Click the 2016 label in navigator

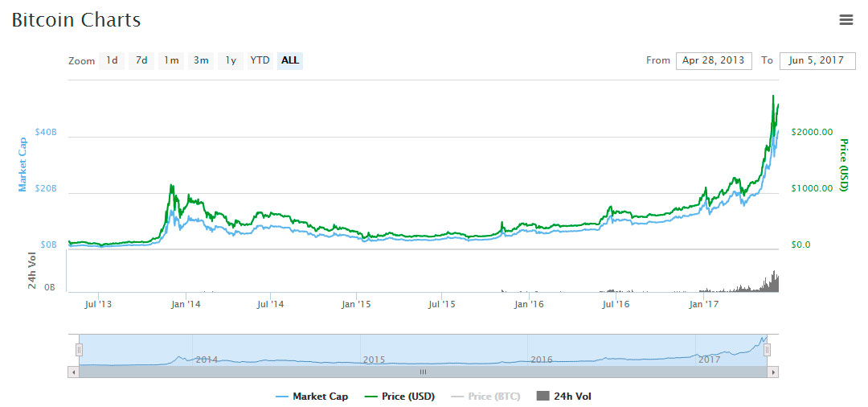[x=542, y=360]
